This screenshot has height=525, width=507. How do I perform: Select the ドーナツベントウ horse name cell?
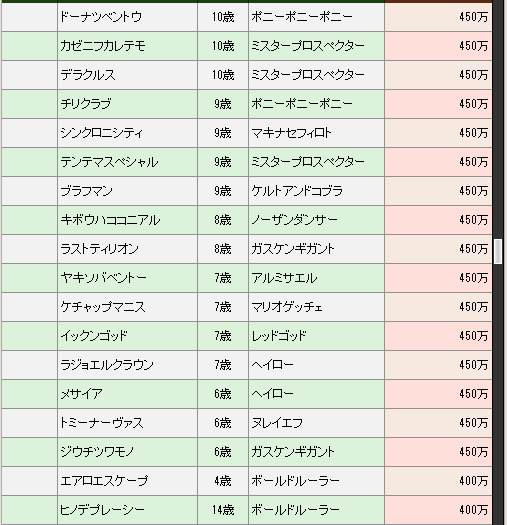pos(127,17)
